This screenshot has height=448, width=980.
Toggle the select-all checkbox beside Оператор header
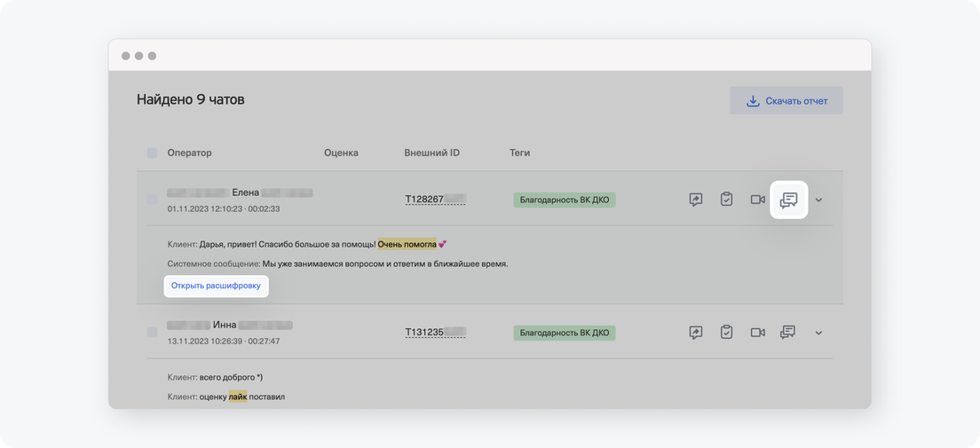click(152, 153)
